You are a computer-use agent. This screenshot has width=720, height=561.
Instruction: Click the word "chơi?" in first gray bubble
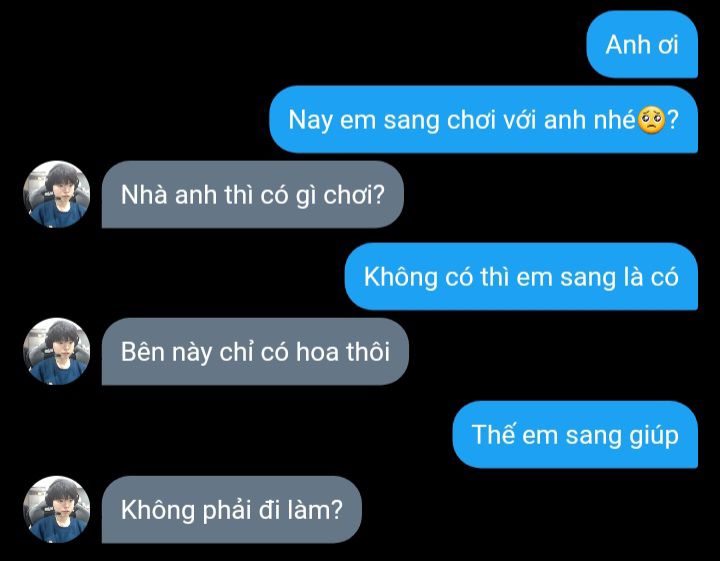pos(354,195)
